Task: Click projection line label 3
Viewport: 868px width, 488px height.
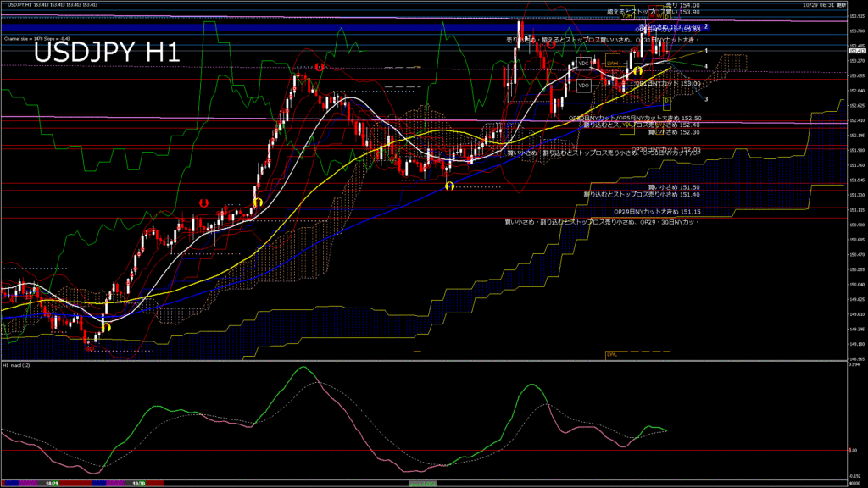Action: tap(706, 99)
